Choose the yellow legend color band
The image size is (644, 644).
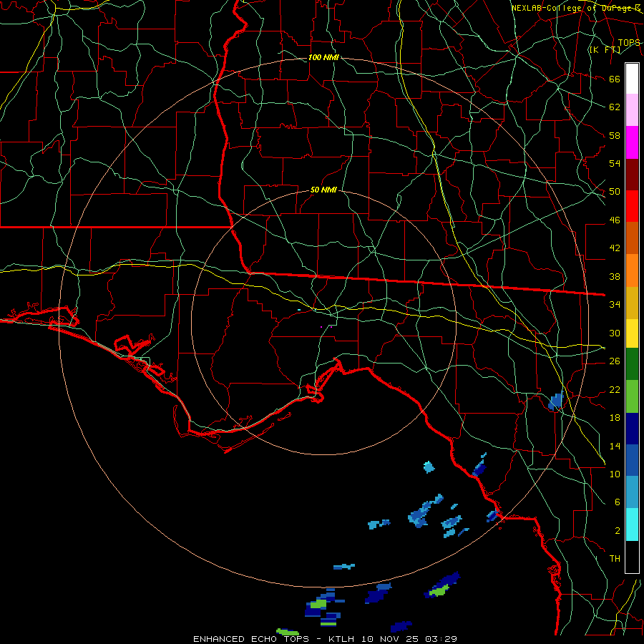[x=632, y=333]
